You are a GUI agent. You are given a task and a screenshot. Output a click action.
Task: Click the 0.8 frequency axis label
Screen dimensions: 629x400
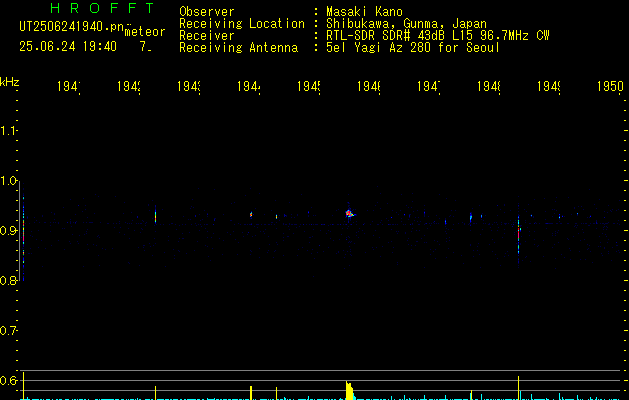point(8,281)
